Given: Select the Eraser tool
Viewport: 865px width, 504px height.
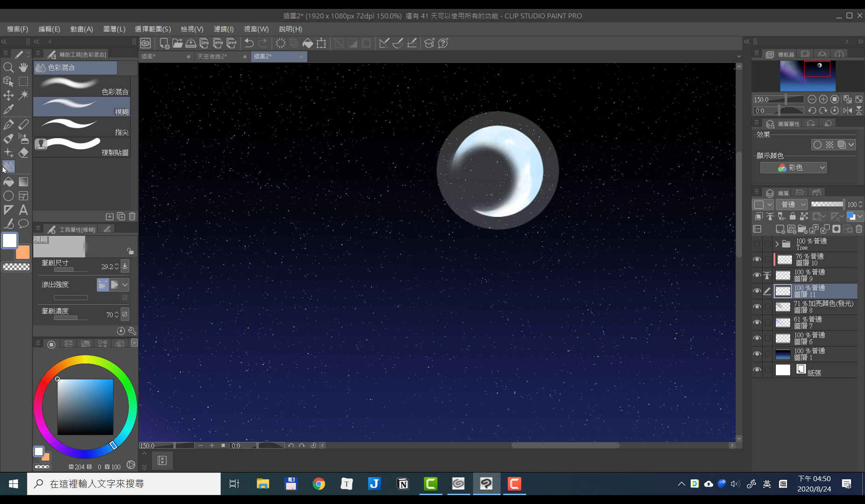Looking at the screenshot, I should click(23, 153).
